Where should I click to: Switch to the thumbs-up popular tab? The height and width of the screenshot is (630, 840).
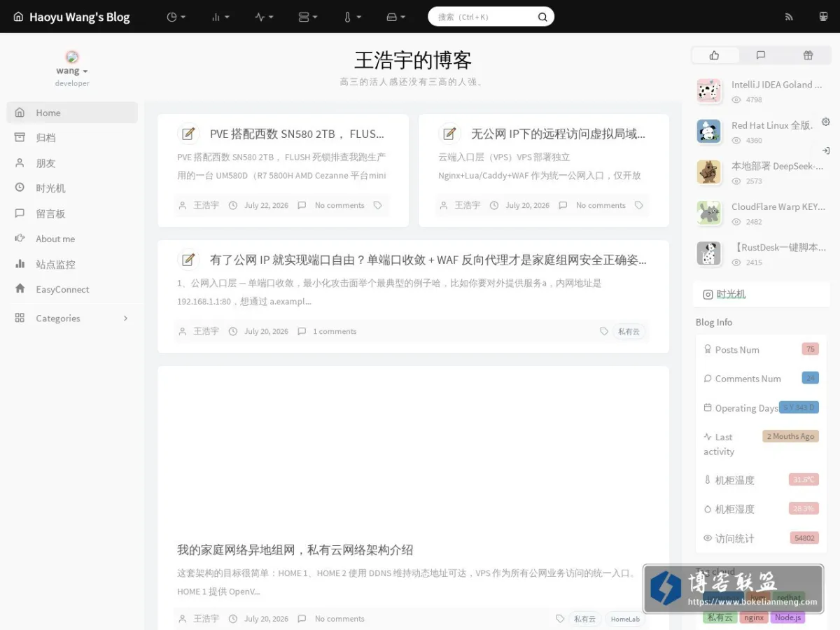715,55
